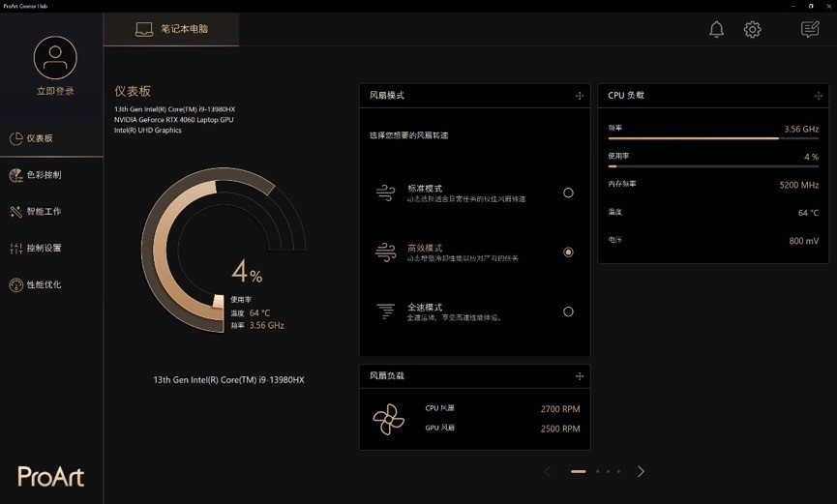Click the color palette icon in sidebar
The height and width of the screenshot is (504, 837).
(16, 175)
